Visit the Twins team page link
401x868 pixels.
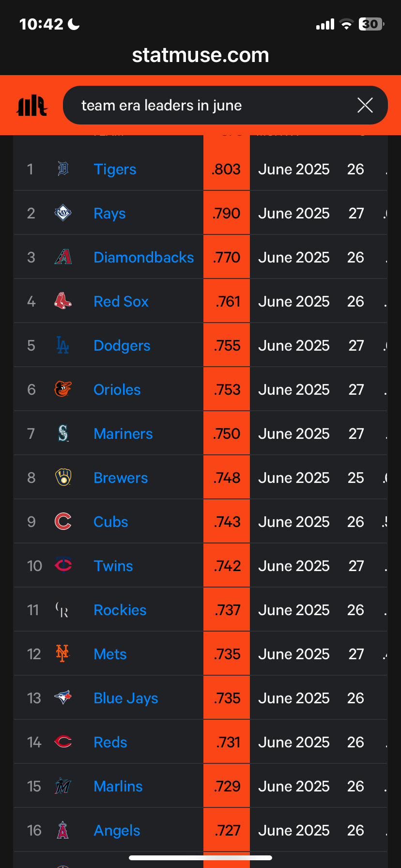point(113,566)
